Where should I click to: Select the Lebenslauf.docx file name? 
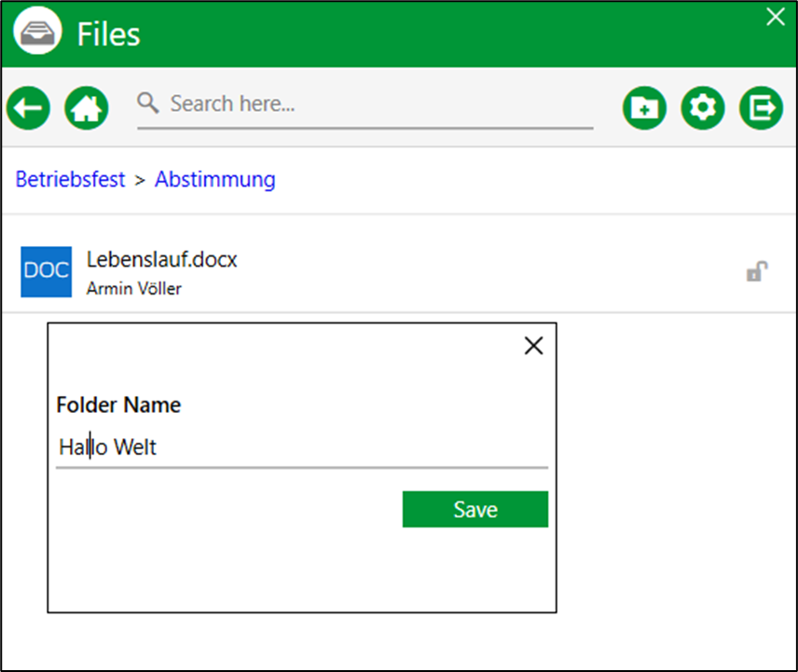pos(162,259)
